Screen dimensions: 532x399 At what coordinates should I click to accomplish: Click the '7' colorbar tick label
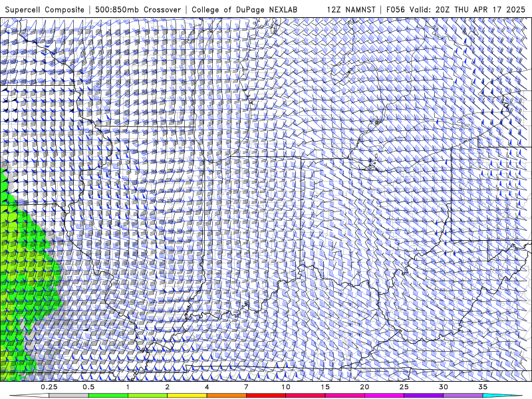tap(246, 387)
